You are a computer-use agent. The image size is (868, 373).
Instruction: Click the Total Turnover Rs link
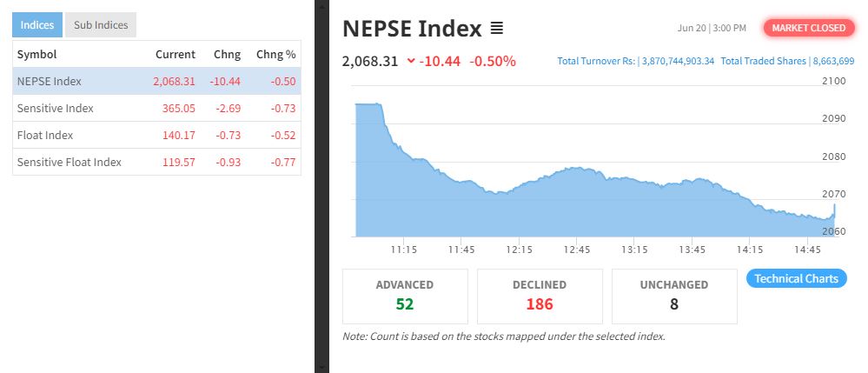[x=635, y=61]
